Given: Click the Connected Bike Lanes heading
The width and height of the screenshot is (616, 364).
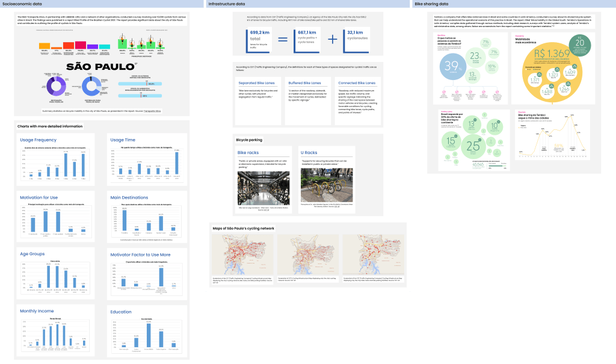Looking at the screenshot, I should tap(357, 83).
